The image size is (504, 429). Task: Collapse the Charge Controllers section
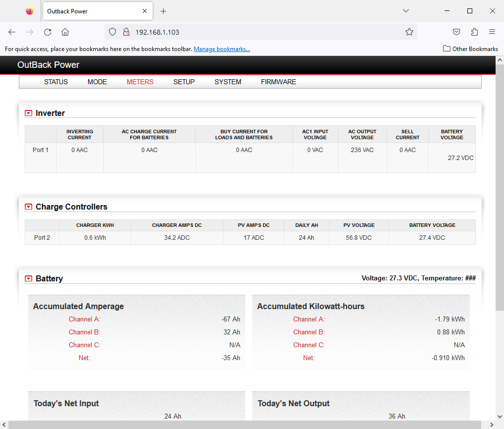click(29, 207)
